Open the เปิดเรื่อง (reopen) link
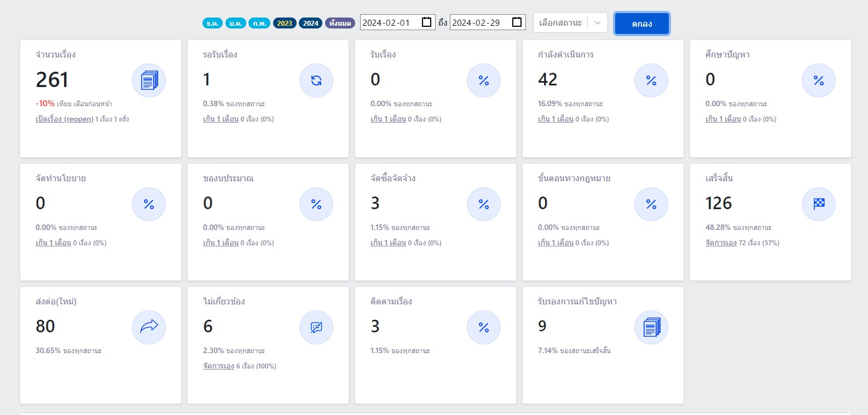Screen dimensions: 868x415 click(x=65, y=119)
